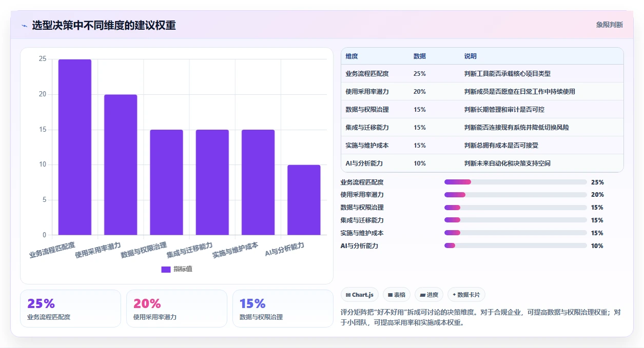Click the 表格 chip icon

391,295
